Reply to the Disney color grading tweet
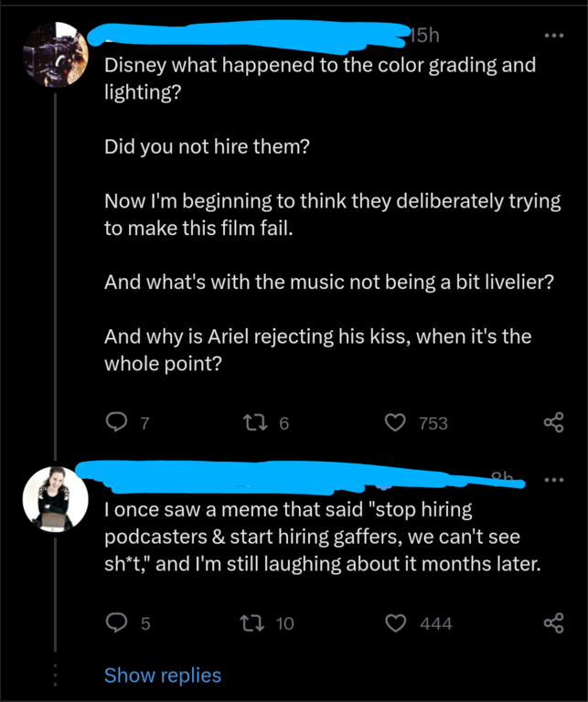 pos(116,421)
